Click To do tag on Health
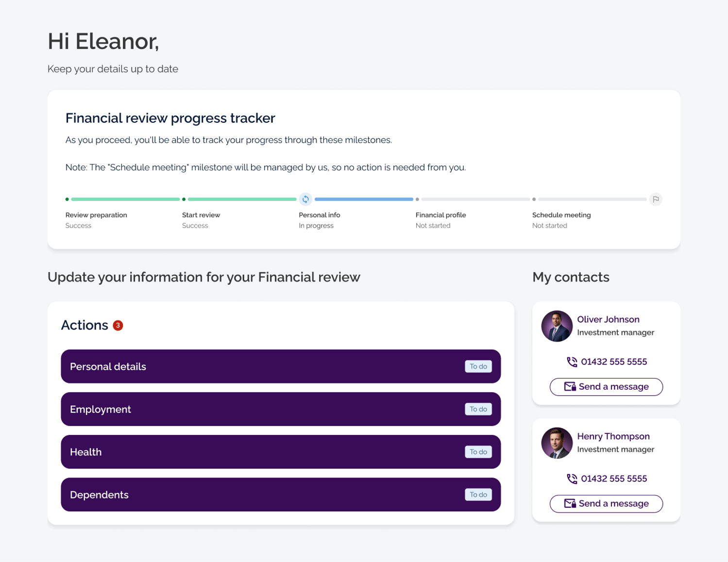Viewport: 728px width, 562px height. (478, 452)
